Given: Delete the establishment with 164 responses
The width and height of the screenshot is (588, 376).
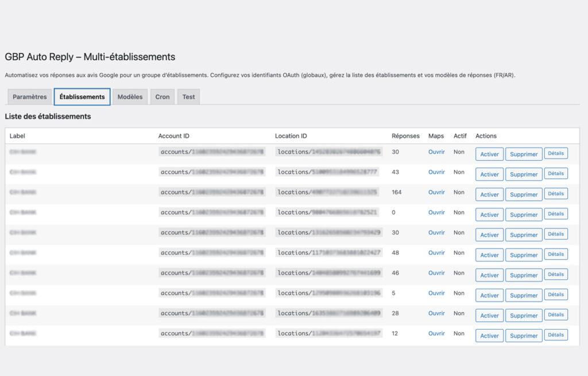Looking at the screenshot, I should (524, 195).
